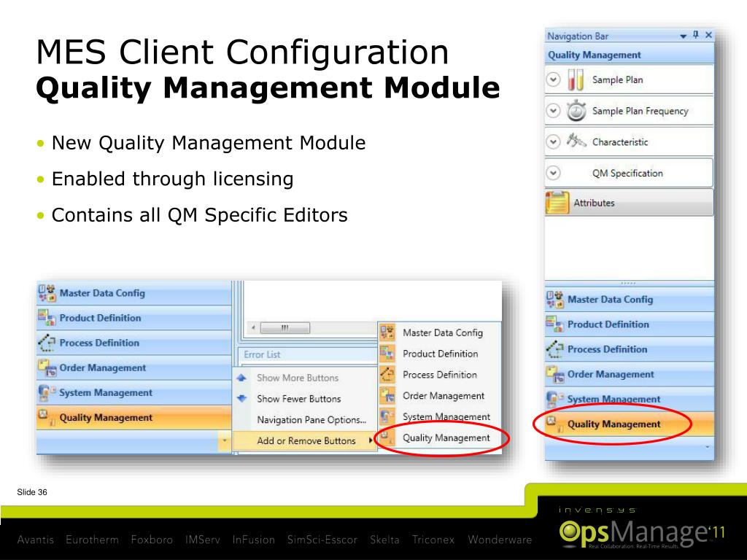
Task: Open Navigation Pane Options menu entry
Action: (306, 419)
